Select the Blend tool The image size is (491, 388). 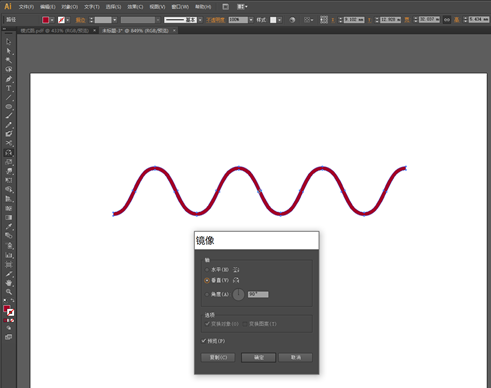point(9,236)
